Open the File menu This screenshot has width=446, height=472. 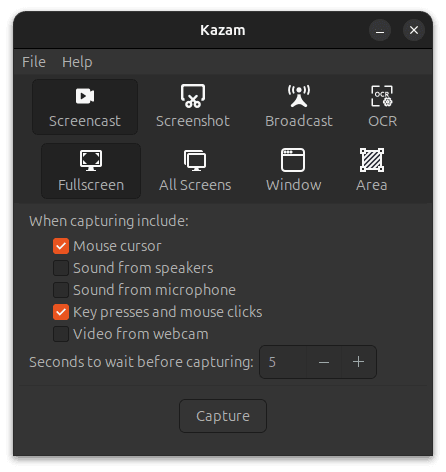[34, 62]
